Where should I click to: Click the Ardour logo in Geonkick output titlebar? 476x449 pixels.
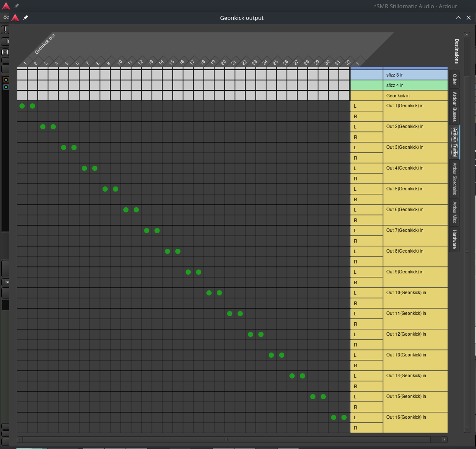[x=15, y=18]
